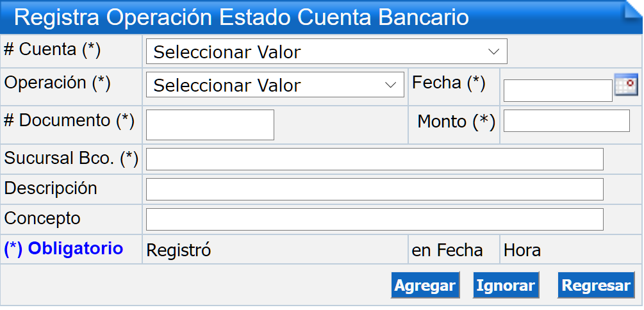Focus the Descripción text field
Image resolution: width=644 pixels, height=310 pixels.
[375, 190]
